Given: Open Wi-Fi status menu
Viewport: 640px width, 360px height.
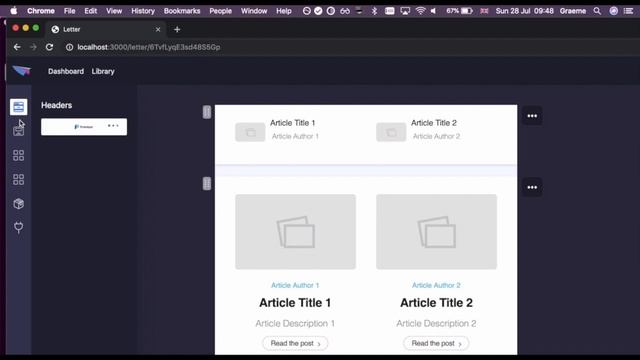Looking at the screenshot, I should point(420,11).
